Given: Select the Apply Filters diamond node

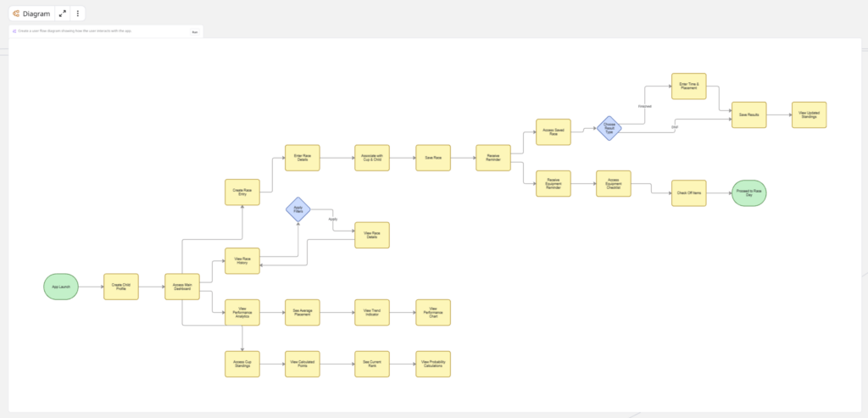Looking at the screenshot, I should pyautogui.click(x=298, y=209).
